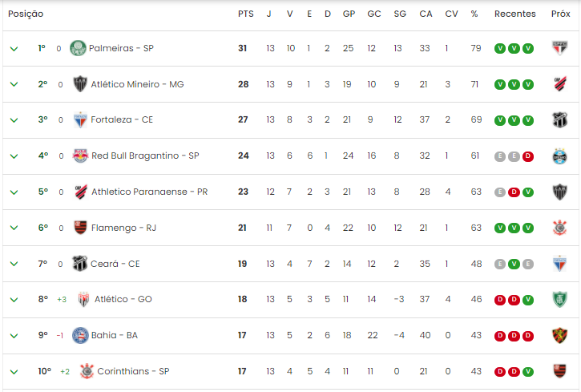This screenshot has height=392, width=581.
Task: Expand the Athletico Paranaense row details
Action: [x=14, y=192]
